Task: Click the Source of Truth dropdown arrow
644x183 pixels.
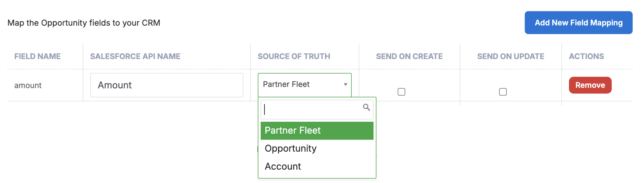Action: (x=346, y=85)
